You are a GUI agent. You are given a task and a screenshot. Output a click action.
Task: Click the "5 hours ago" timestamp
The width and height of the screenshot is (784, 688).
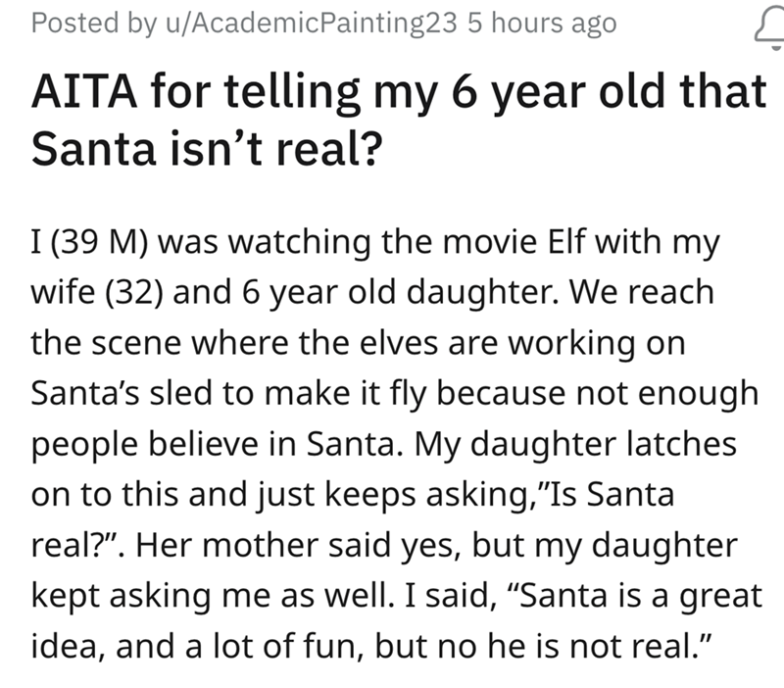pyautogui.click(x=542, y=24)
